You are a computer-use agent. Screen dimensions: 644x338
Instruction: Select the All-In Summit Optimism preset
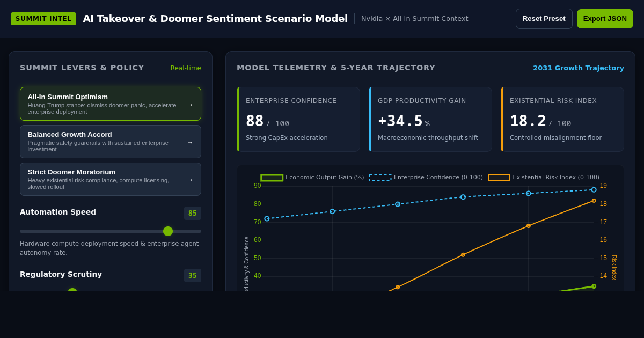(111, 104)
